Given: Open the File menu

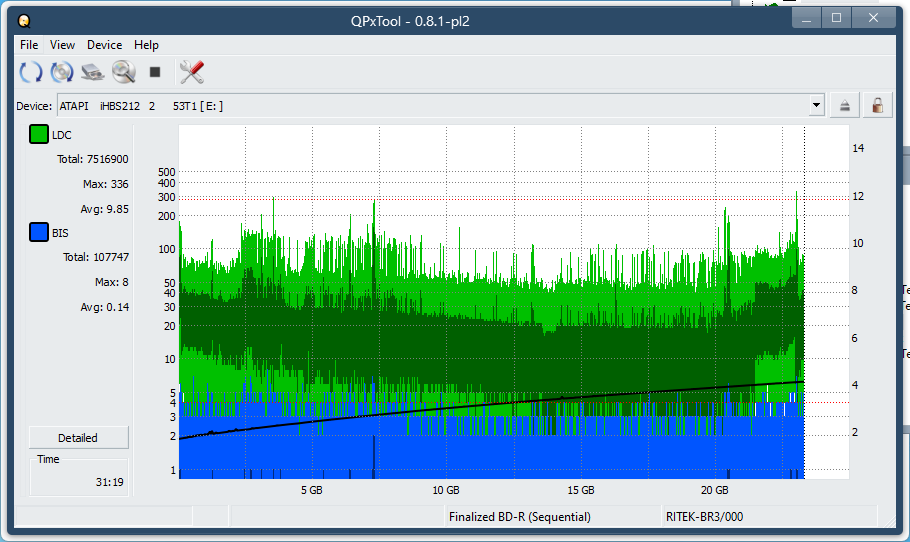Looking at the screenshot, I should [x=29, y=45].
